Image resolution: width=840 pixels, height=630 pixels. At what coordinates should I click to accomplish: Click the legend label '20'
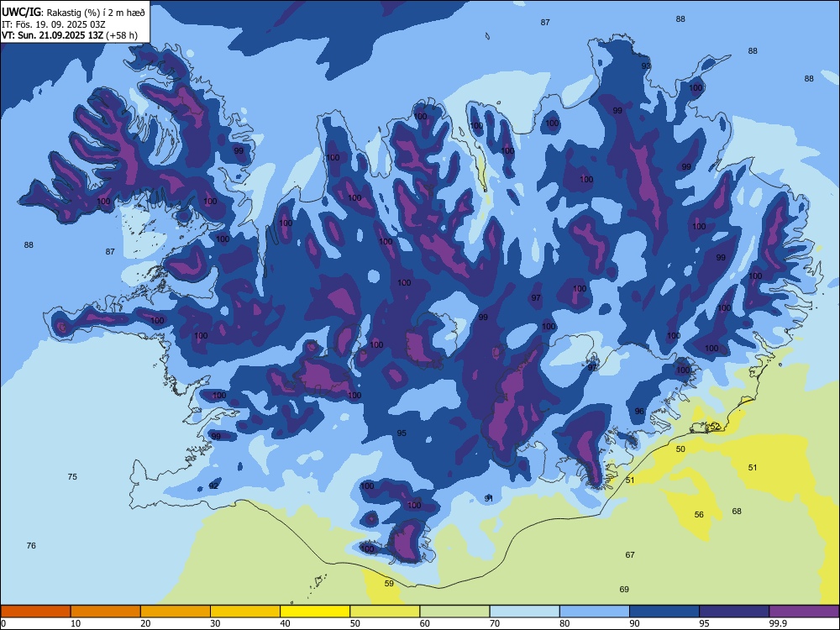pyautogui.click(x=145, y=623)
